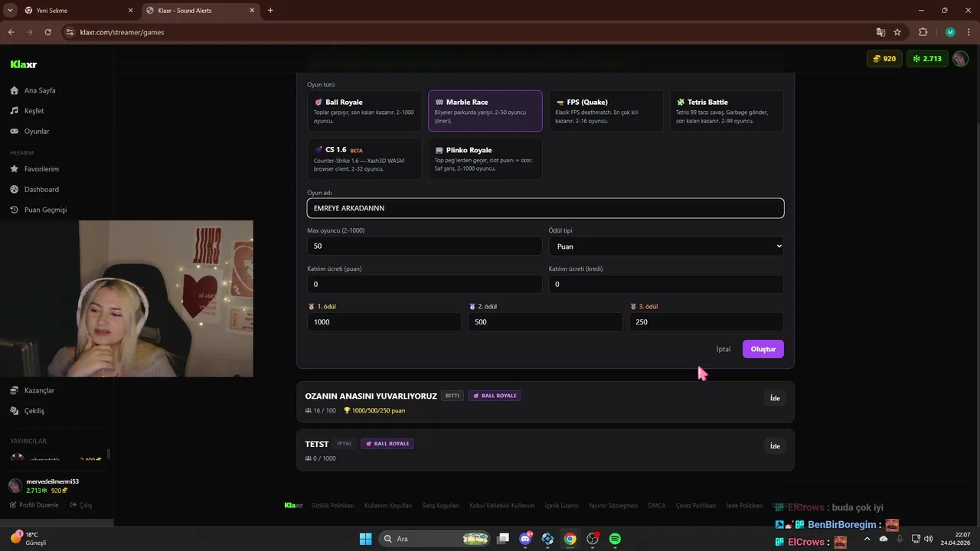Focus the Katılım ücreti (kredi) field
The height and width of the screenshot is (551, 980).
(666, 284)
